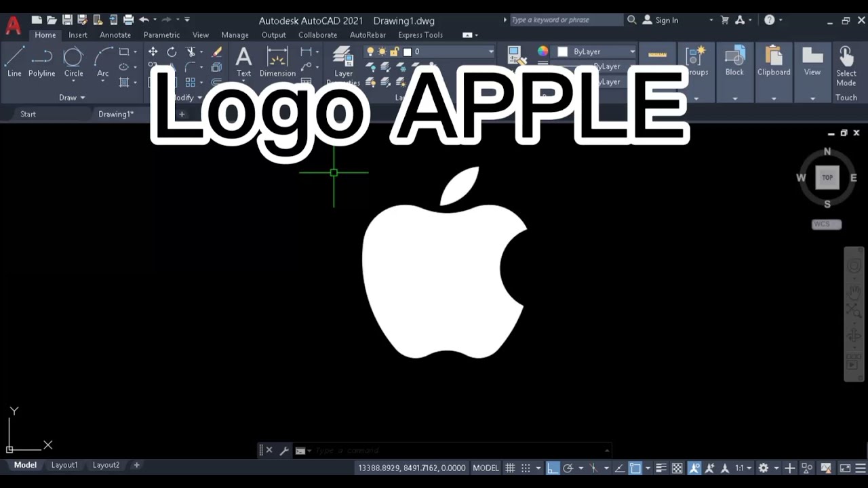Open the object color wheel
Image resolution: width=868 pixels, height=488 pixels.
tap(542, 51)
